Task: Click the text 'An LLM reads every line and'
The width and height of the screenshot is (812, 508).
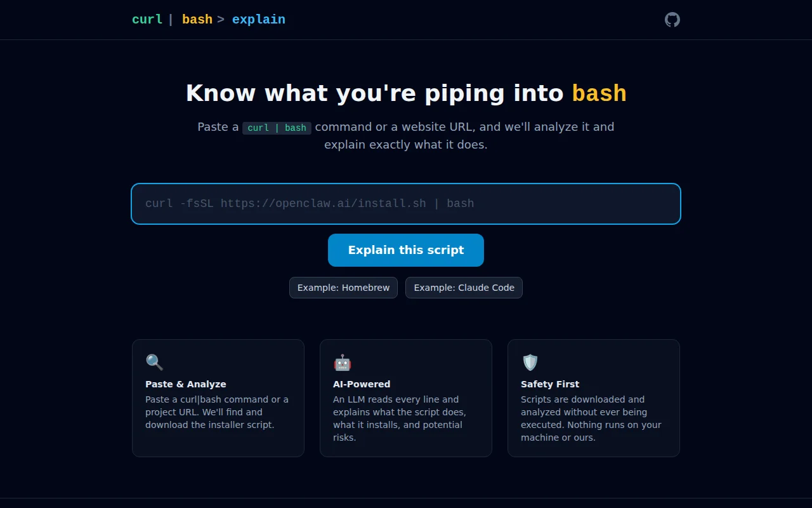Action: pos(396,399)
